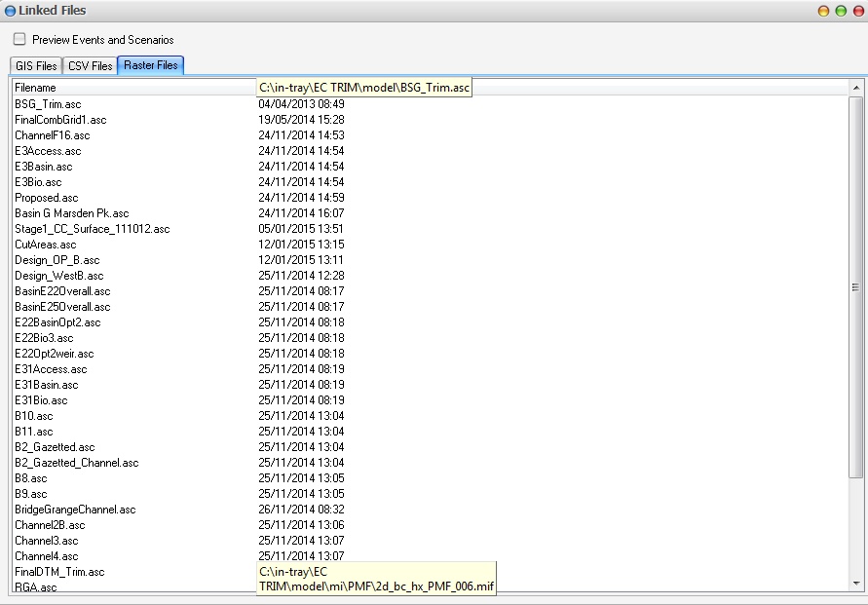This screenshot has height=605, width=868.
Task: Select the Design_WestB.asc file
Action: [58, 276]
